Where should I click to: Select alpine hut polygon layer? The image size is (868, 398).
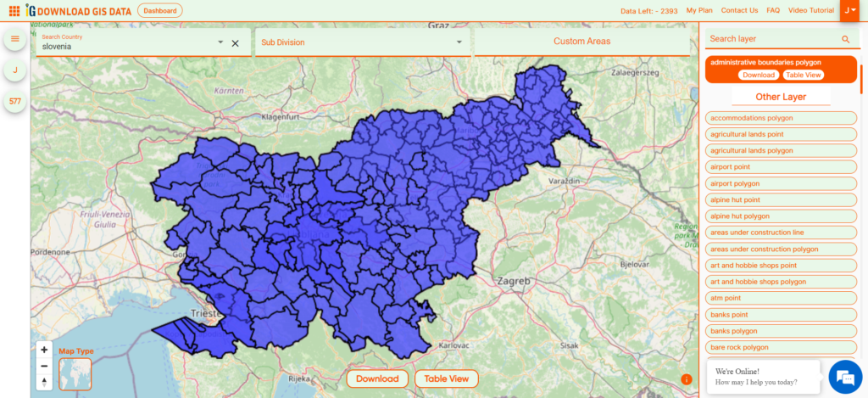781,216
